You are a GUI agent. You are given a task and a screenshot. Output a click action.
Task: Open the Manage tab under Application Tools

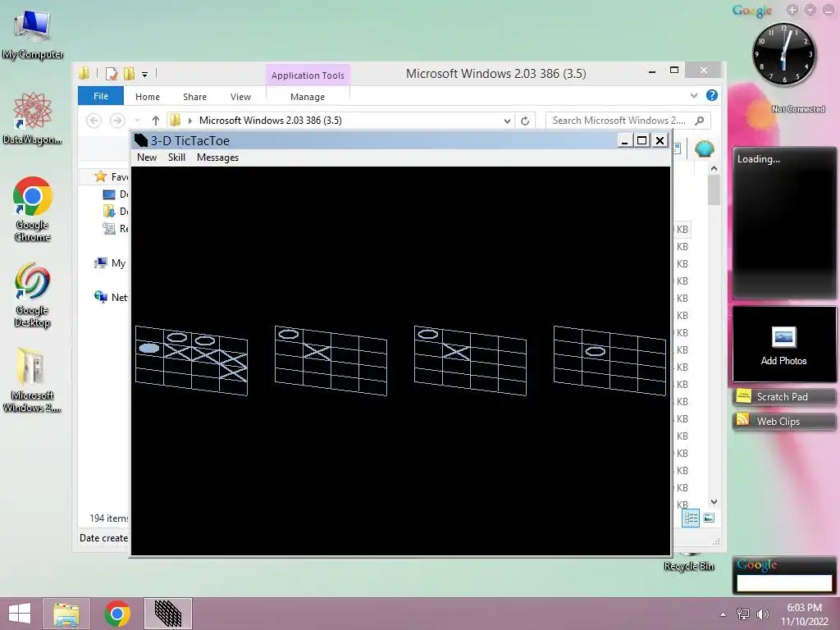point(308,97)
